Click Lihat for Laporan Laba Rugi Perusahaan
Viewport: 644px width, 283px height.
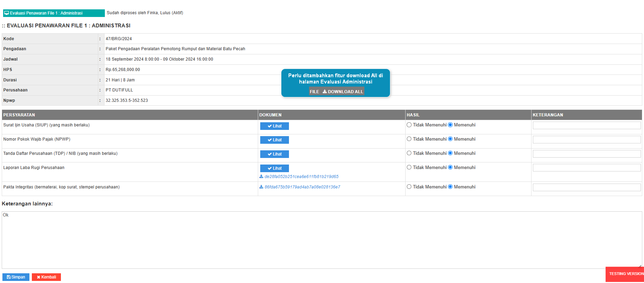click(274, 168)
